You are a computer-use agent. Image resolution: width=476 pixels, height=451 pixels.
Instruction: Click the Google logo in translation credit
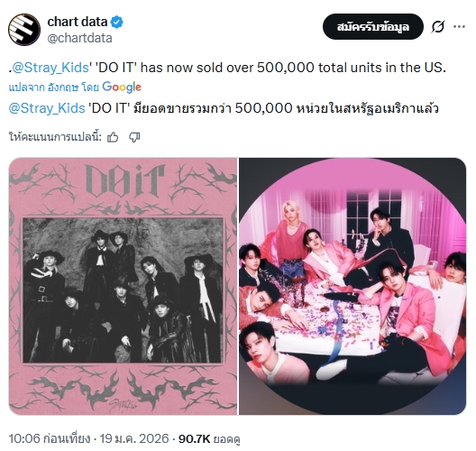pyautogui.click(x=122, y=87)
